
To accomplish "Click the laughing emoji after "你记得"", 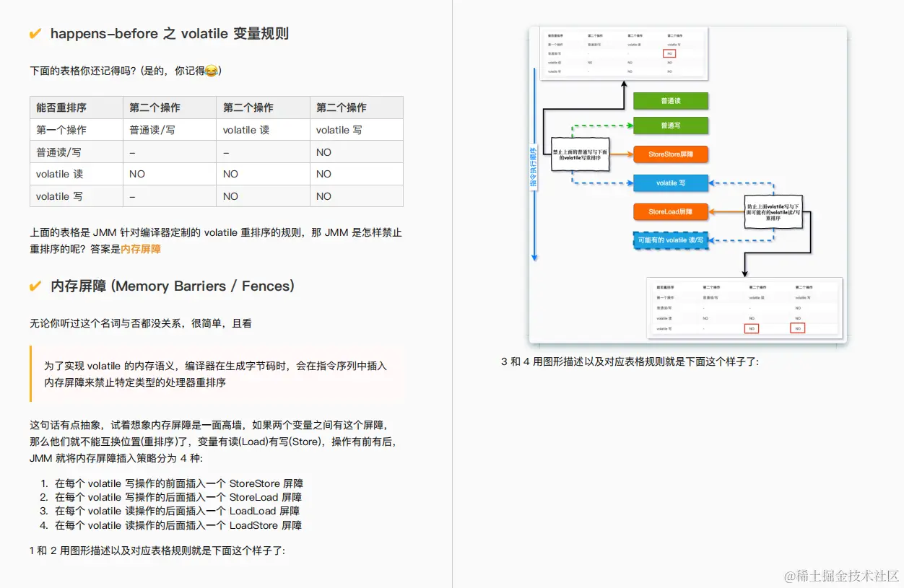I will tap(210, 71).
